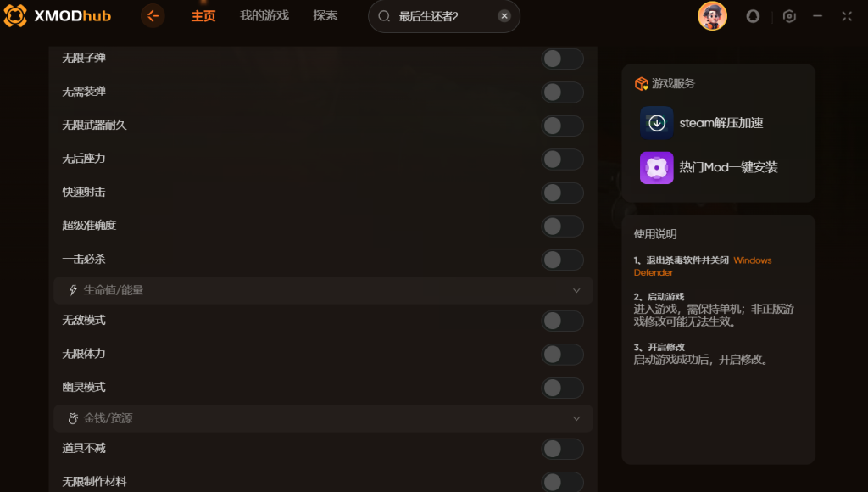Image resolution: width=868 pixels, height=492 pixels.
Task: Click the steam解压加速 download icon
Action: tap(657, 123)
